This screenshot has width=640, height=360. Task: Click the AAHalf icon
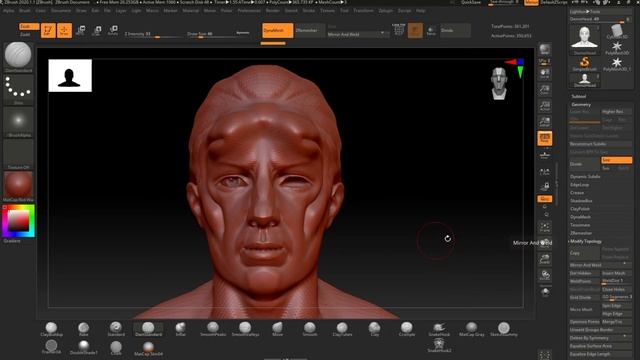[x=544, y=122]
